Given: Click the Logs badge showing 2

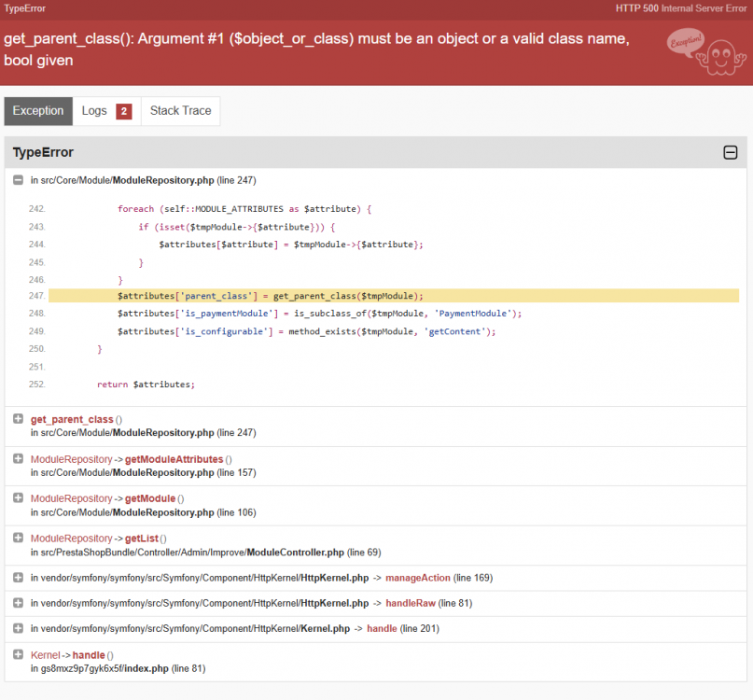Looking at the screenshot, I should point(123,108).
